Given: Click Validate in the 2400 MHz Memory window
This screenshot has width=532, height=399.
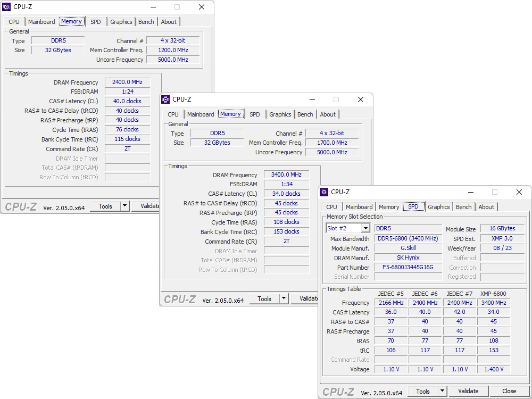Looking at the screenshot, I should coord(146,206).
